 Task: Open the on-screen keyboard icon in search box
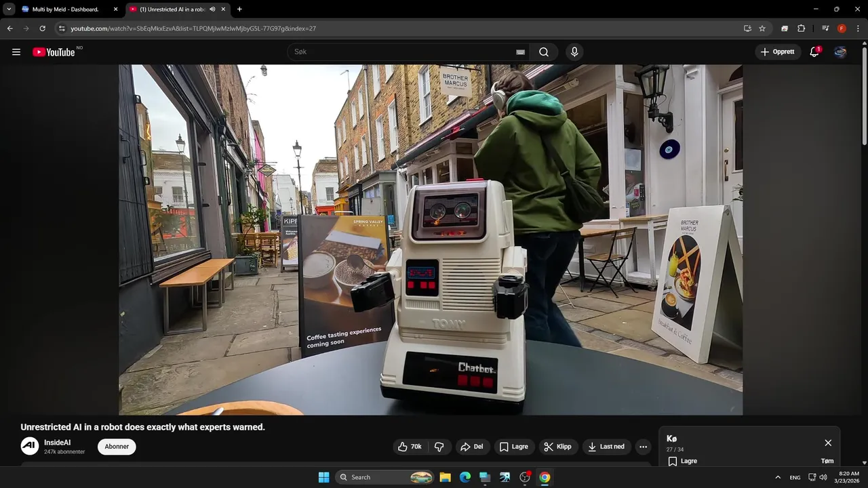[520, 52]
